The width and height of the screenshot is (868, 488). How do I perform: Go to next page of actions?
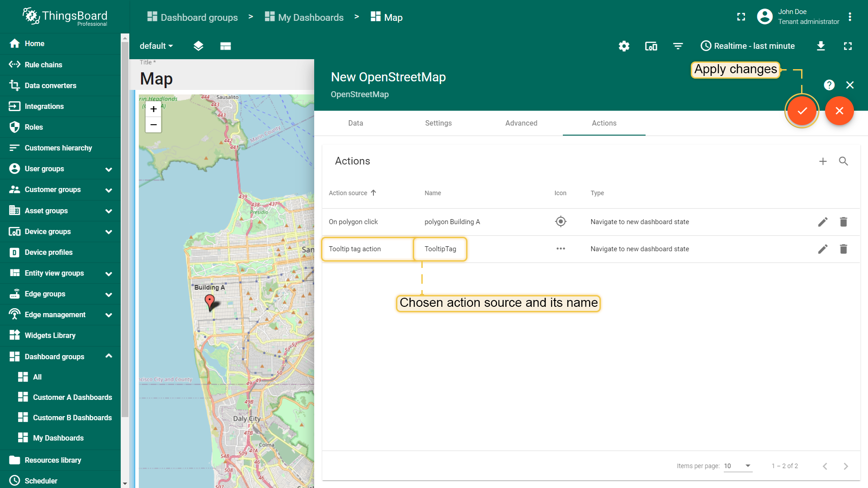[846, 466]
